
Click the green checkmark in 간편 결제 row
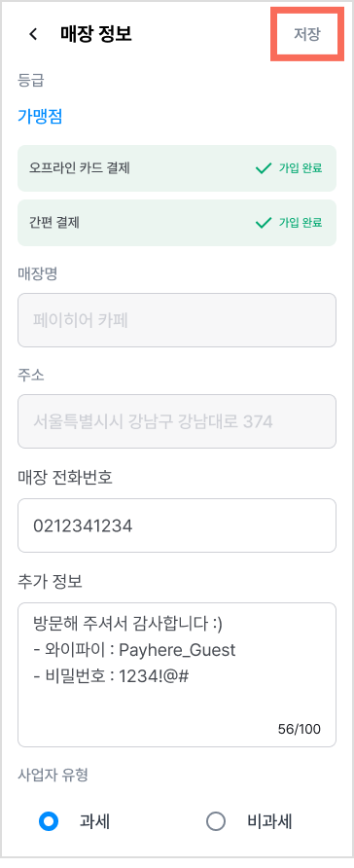(264, 223)
